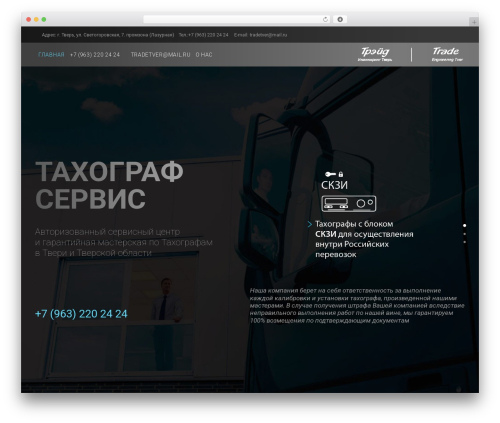The width and height of the screenshot is (500, 423).
Task: Click the ТАХОГРАФ СЕРВИС heading
Action: (x=109, y=185)
